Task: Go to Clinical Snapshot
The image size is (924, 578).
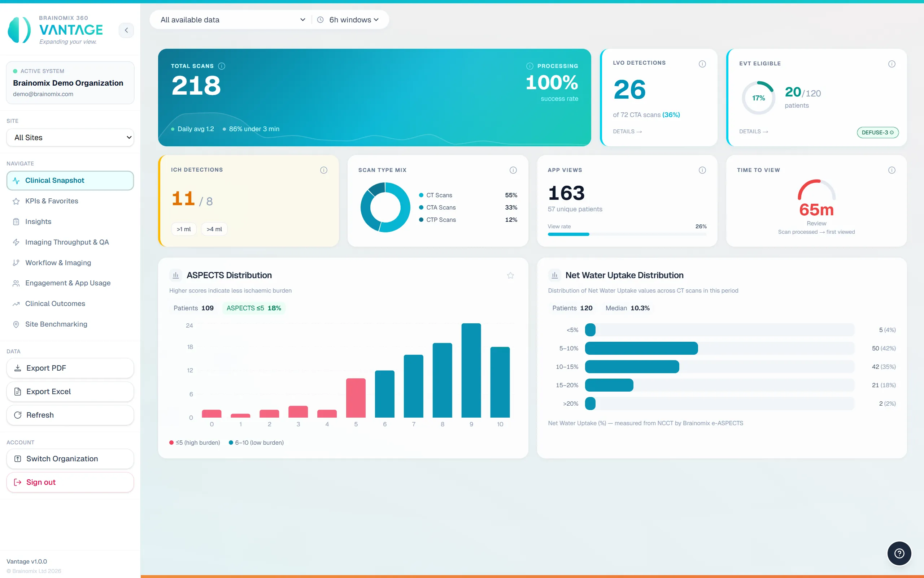Action: tap(70, 180)
